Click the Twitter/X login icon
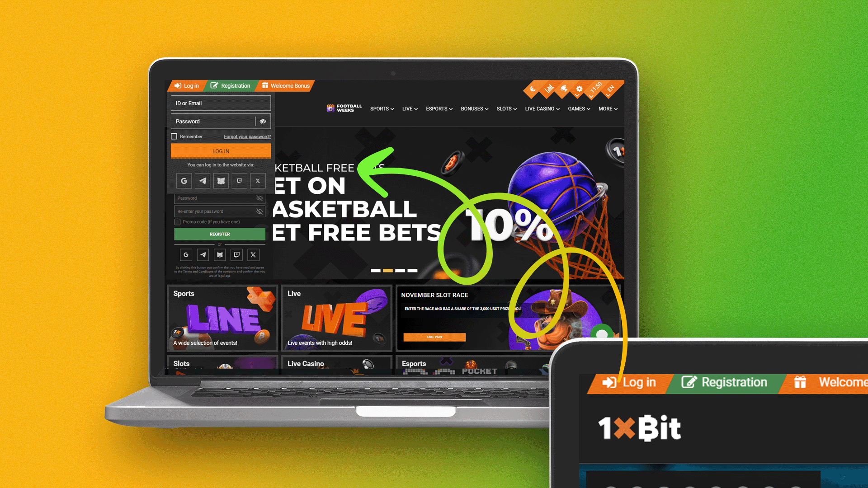The image size is (868, 488). pos(257,181)
